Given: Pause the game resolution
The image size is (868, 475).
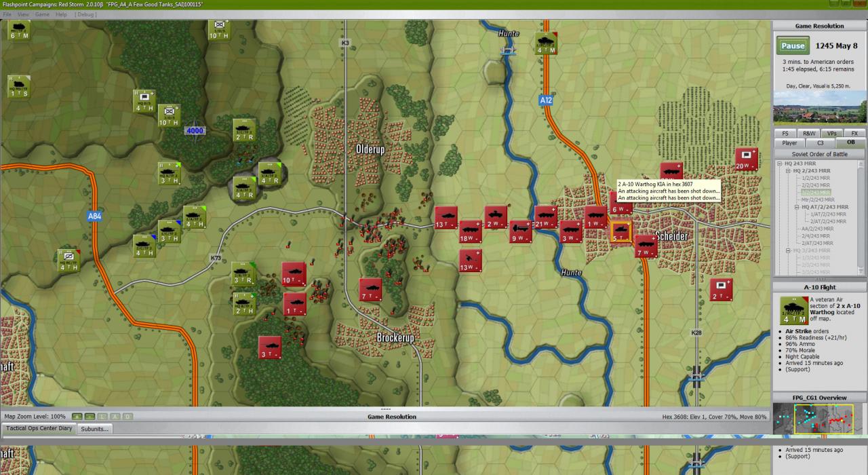Looking at the screenshot, I should (792, 46).
